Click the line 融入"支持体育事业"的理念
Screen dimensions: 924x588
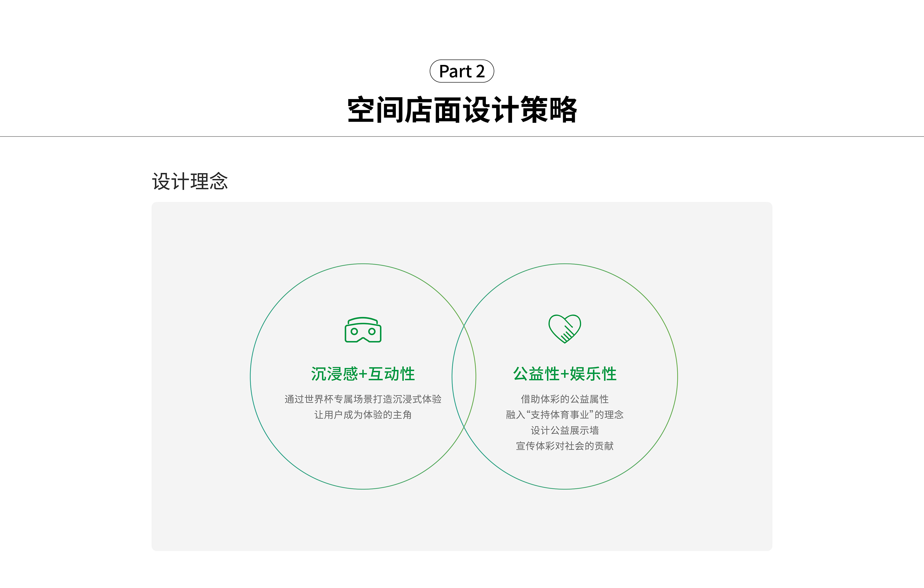pos(565,415)
